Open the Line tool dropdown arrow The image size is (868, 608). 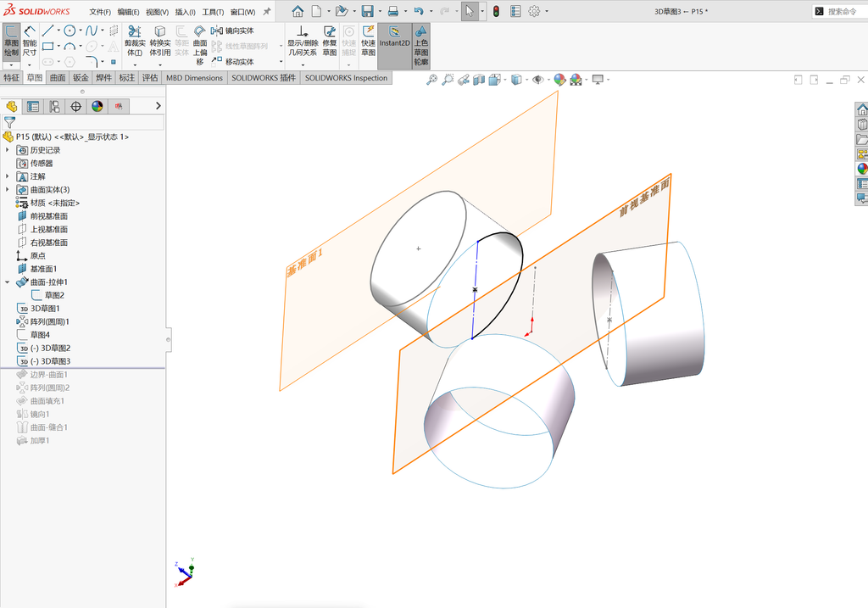click(x=58, y=31)
